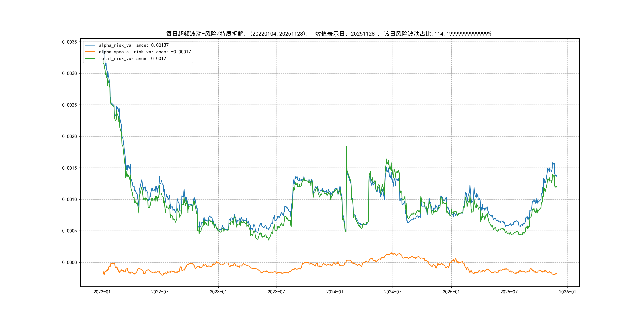Click the 2025-01 x-axis tick label

pyautogui.click(x=451, y=292)
